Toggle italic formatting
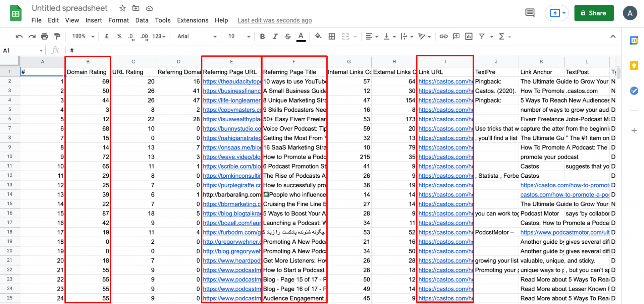 pos(275,37)
